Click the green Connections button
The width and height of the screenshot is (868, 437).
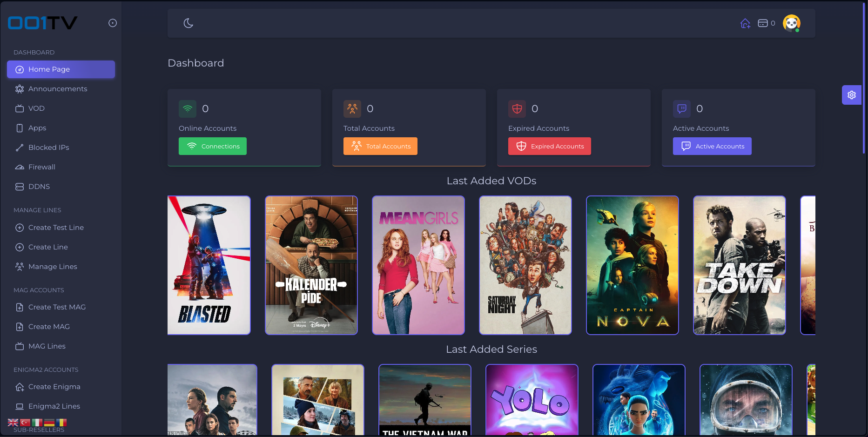coord(213,146)
